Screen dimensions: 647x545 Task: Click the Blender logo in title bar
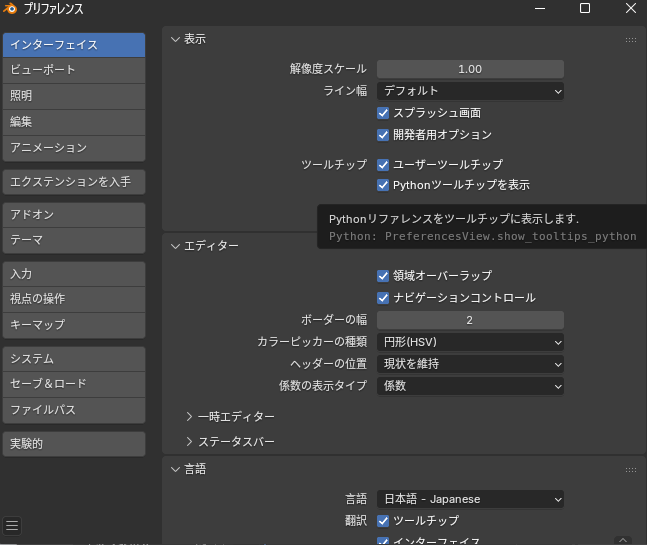[x=10, y=8]
